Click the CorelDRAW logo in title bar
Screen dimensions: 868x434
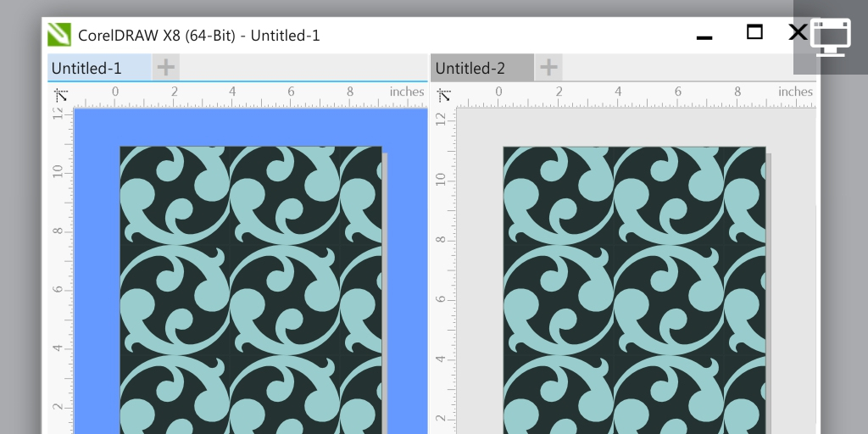coord(59,35)
